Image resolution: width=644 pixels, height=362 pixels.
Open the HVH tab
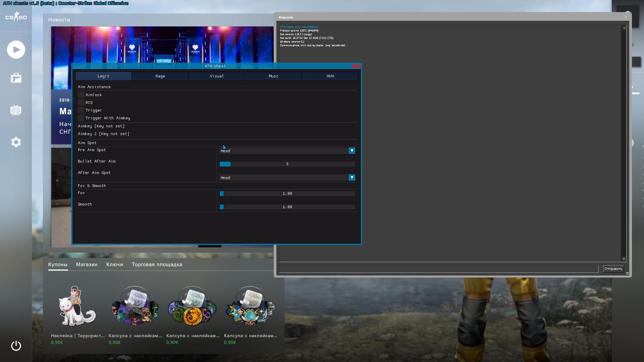330,76
